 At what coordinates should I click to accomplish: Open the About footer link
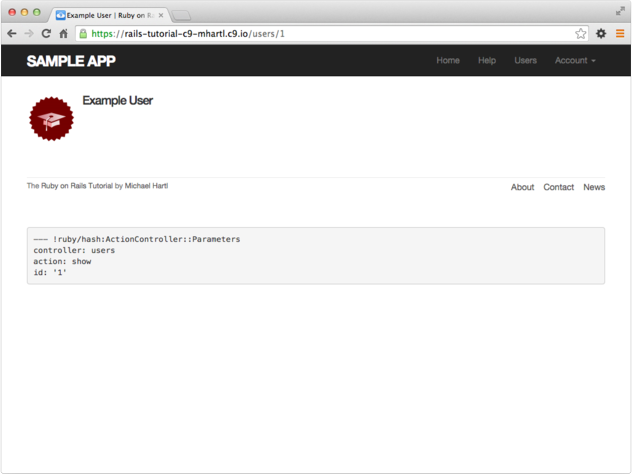(522, 187)
